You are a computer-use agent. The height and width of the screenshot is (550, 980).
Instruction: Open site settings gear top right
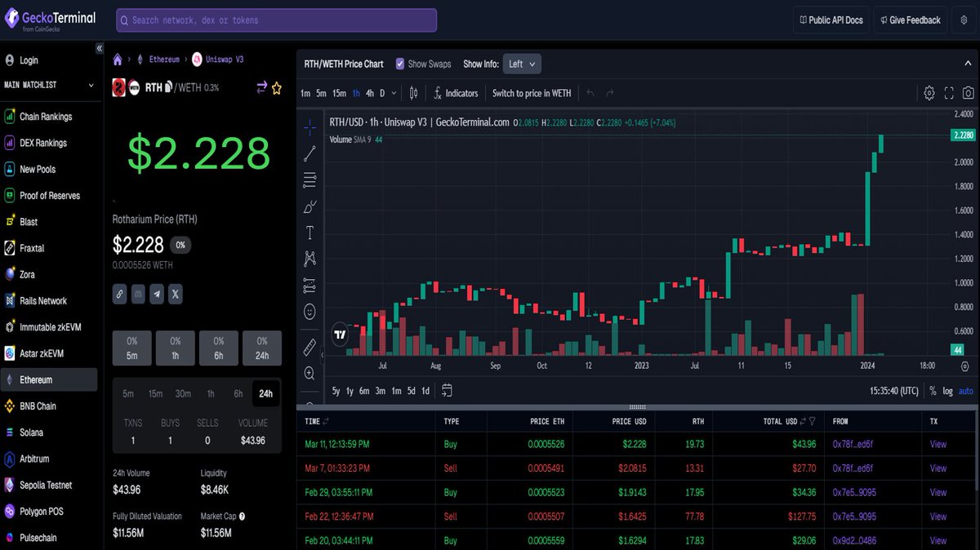(x=964, y=20)
